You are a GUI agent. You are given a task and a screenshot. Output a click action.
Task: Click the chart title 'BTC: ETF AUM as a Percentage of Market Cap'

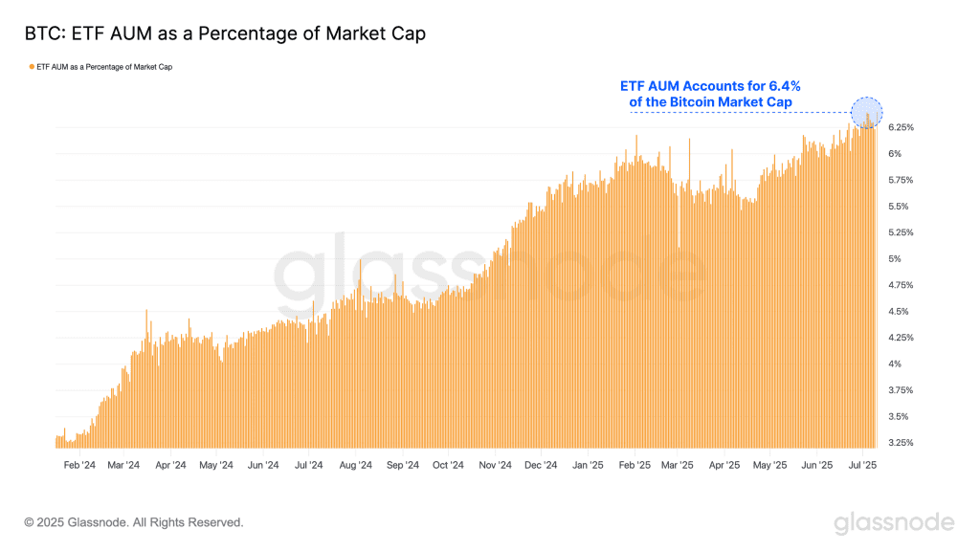225,33
